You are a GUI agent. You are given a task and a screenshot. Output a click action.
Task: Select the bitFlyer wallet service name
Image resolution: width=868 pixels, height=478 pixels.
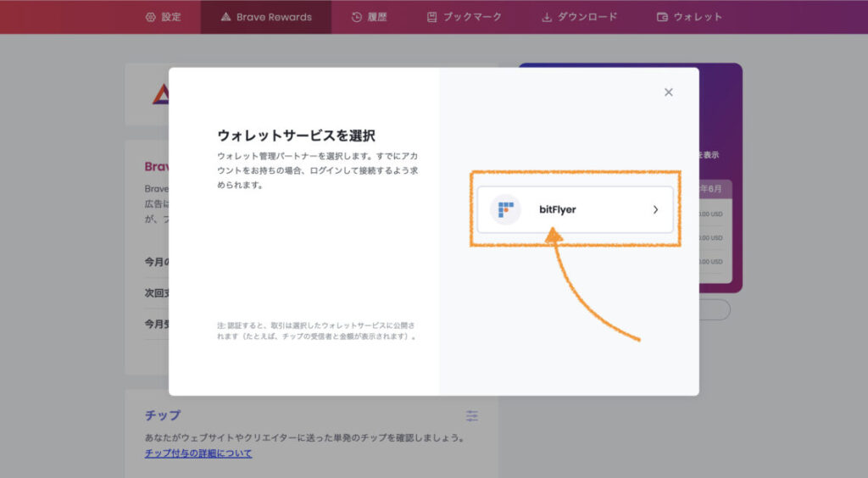557,209
